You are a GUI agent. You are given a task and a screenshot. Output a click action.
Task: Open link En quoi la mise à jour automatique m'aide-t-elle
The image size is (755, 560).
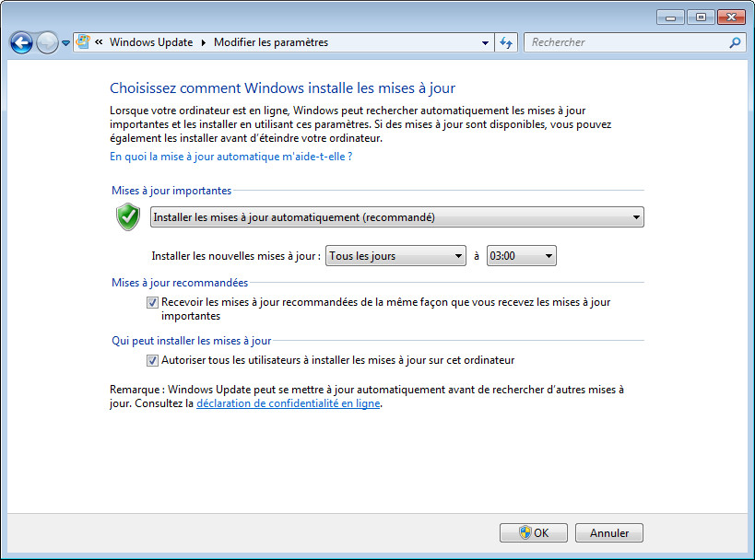pos(231,157)
